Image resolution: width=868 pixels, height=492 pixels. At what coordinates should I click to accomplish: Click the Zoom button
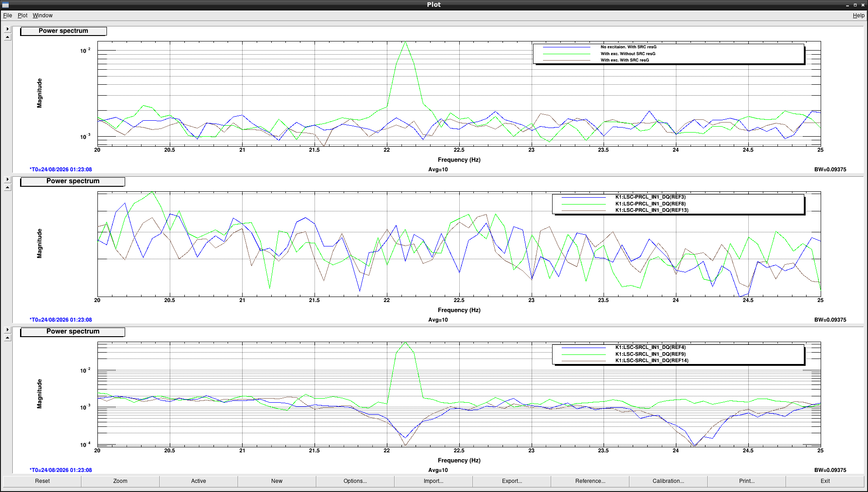coord(120,481)
